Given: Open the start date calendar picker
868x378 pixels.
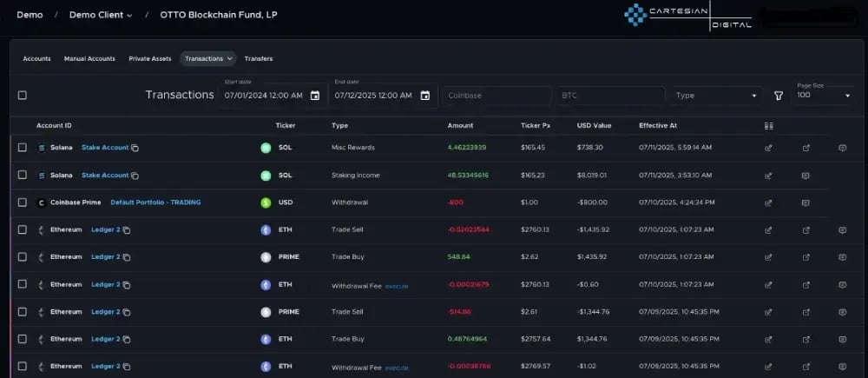Looking at the screenshot, I should click(x=315, y=96).
